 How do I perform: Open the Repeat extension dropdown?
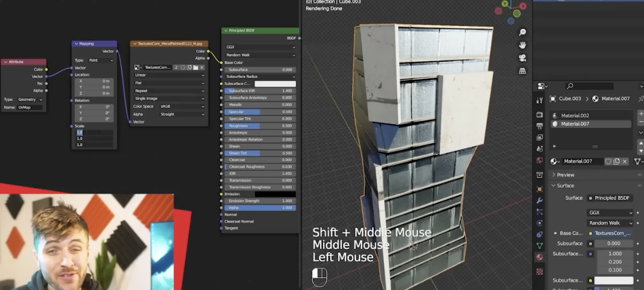click(169, 91)
